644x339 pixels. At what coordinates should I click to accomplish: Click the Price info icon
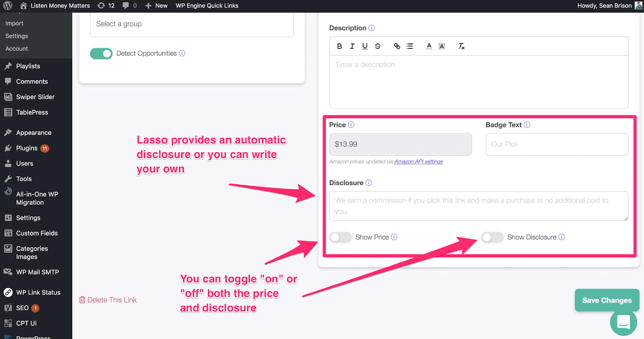point(351,125)
